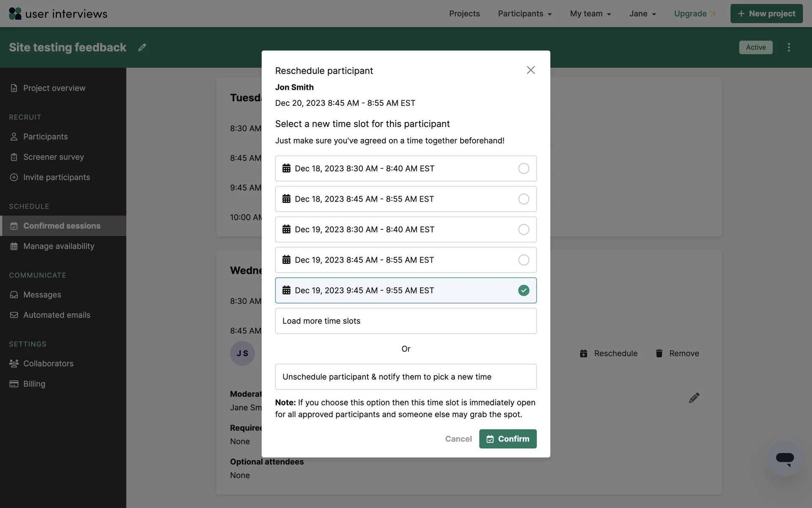Go to Manage availability in sidebar
812x508 pixels.
click(58, 246)
